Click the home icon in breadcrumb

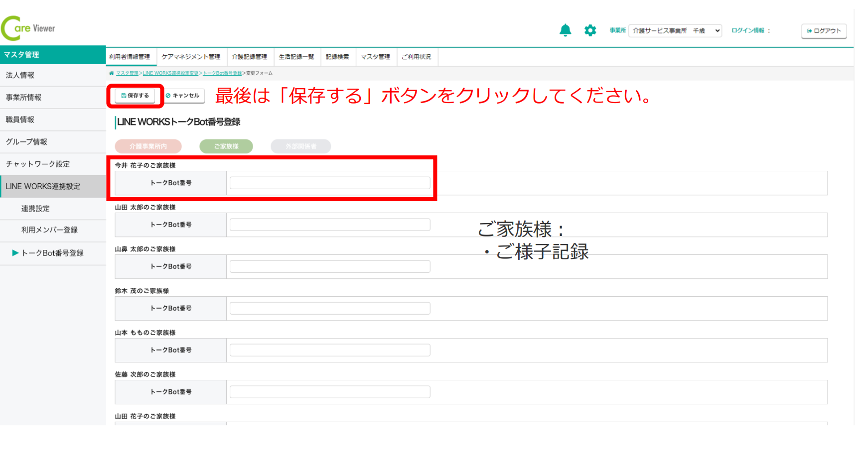(111, 73)
